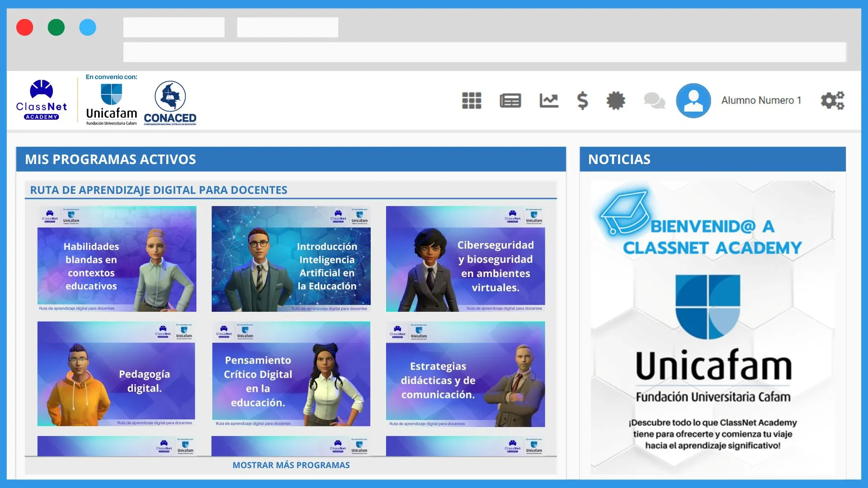Open payments with the dollar icon
The image size is (868, 488).
tap(582, 100)
